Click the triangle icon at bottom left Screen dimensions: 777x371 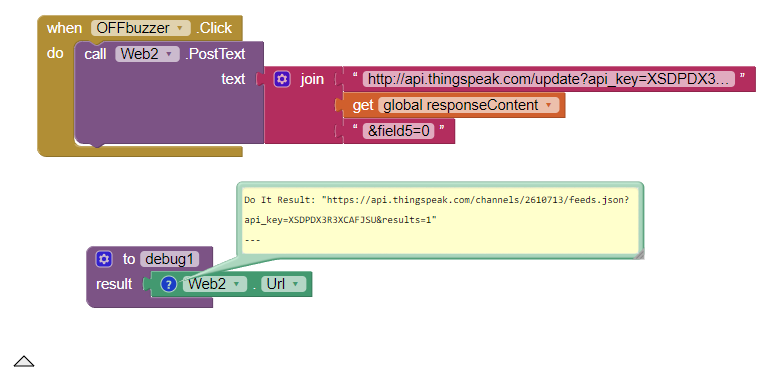click(23, 362)
